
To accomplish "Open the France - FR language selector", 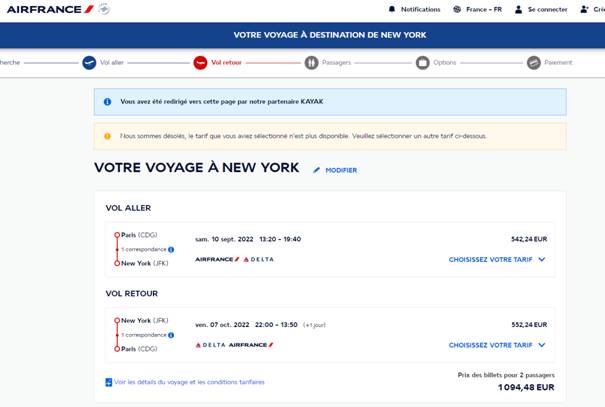I will pyautogui.click(x=477, y=9).
